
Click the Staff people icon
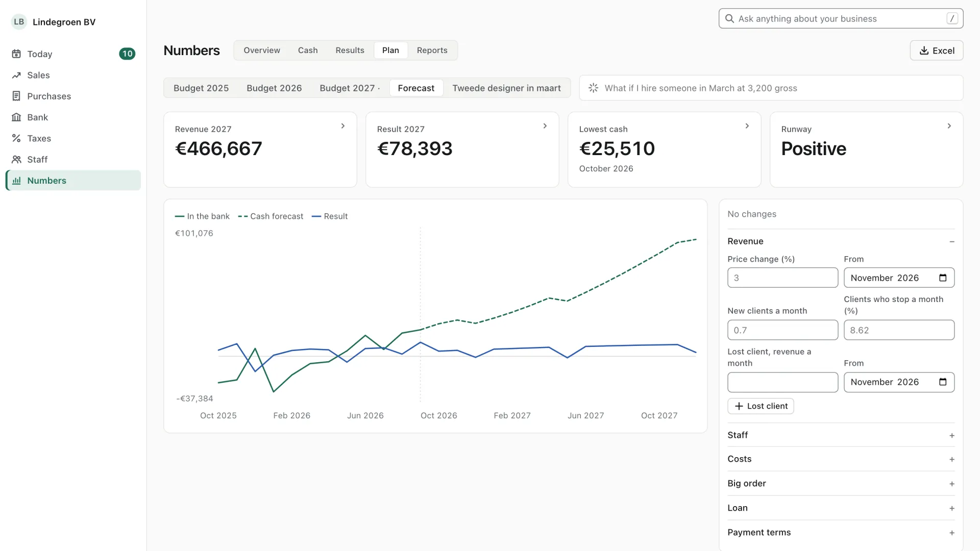pos(16,159)
